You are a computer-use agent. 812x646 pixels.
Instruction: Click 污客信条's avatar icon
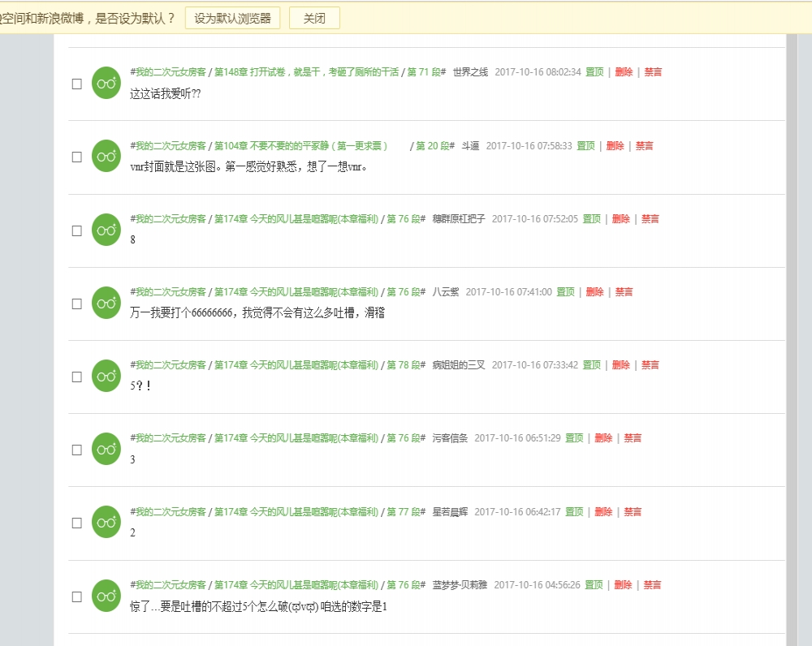[106, 449]
